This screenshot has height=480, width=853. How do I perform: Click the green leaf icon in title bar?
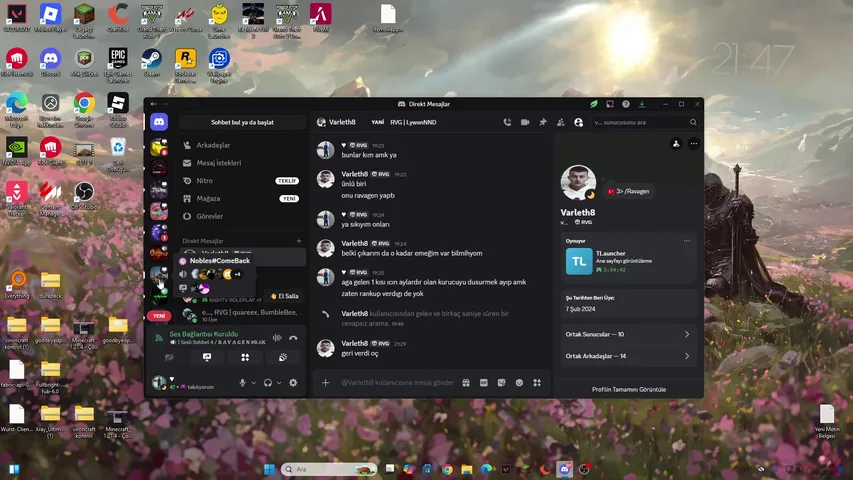[594, 104]
